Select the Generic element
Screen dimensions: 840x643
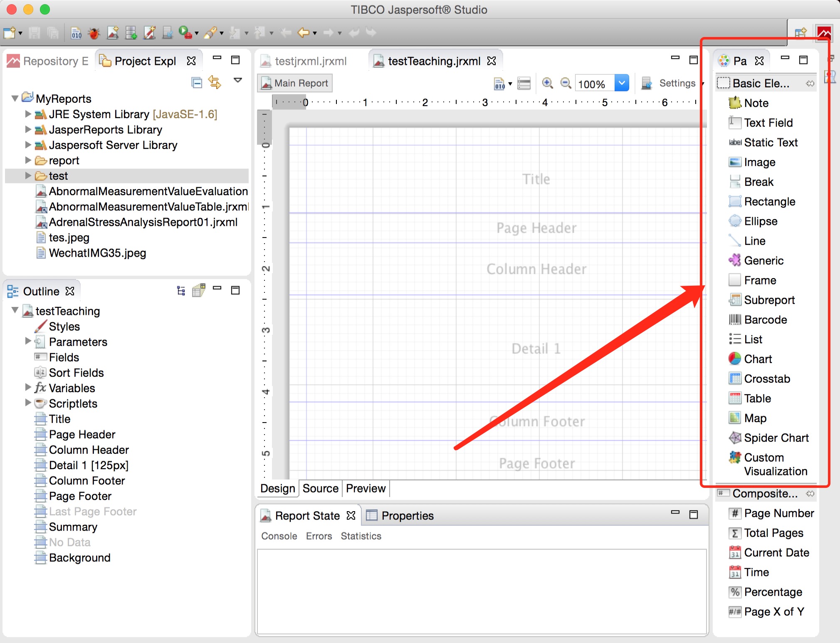coord(756,260)
